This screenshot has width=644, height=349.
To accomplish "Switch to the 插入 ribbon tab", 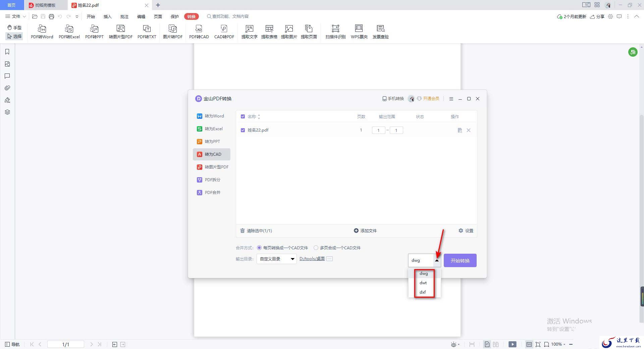I will click(107, 16).
